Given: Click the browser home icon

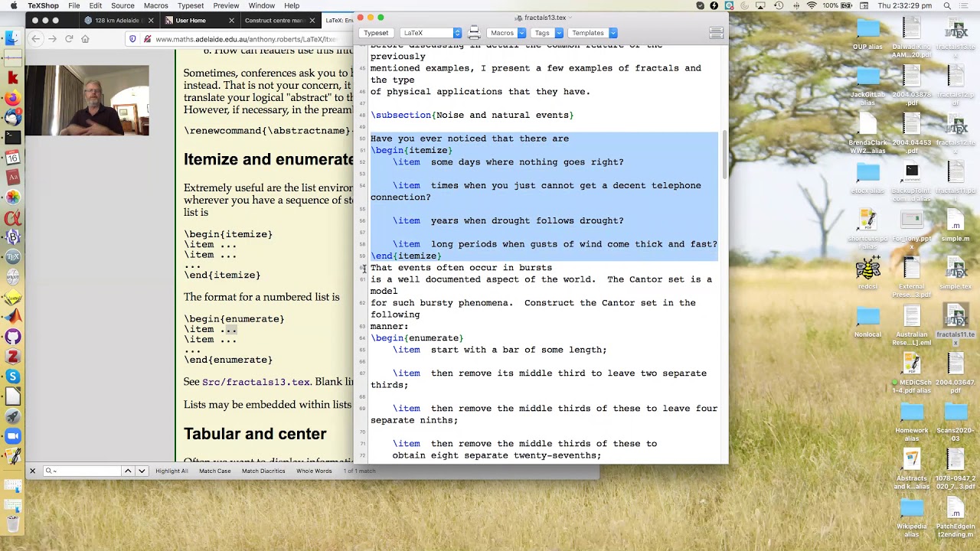Looking at the screenshot, I should [85, 39].
